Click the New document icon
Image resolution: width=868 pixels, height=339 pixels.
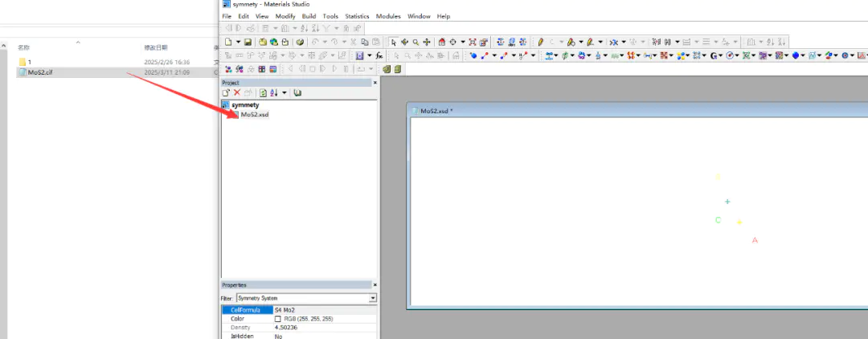(228, 42)
